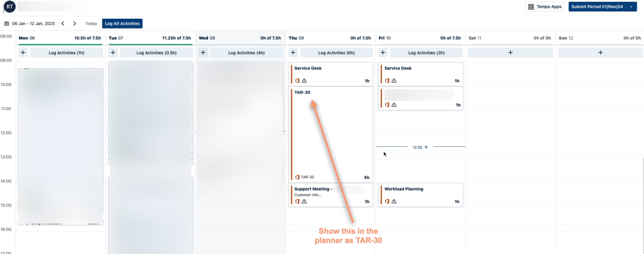Select the Support Meeting activity card
The image size is (644, 254).
point(331,195)
